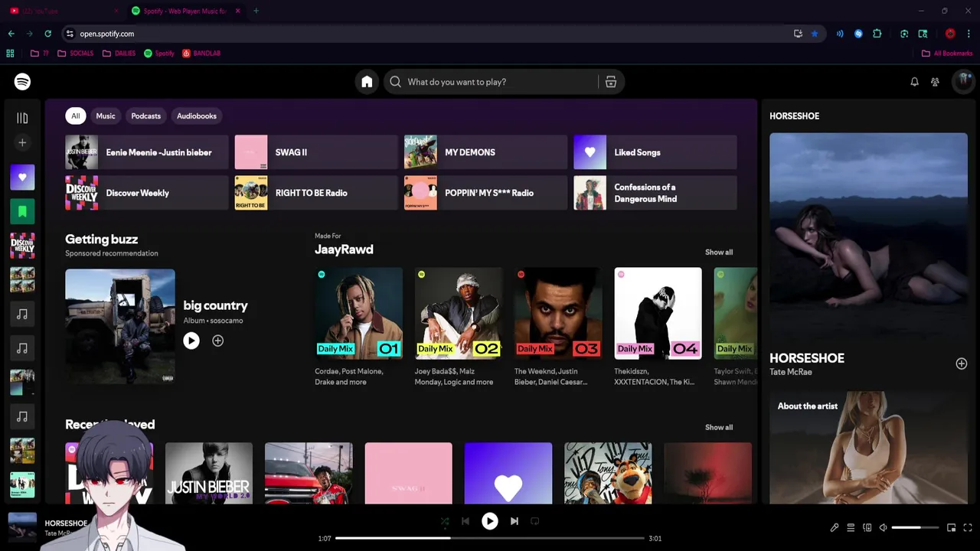Open Your Episodes green bookmark in sidebar
This screenshot has height=551, width=980.
pos(22,212)
